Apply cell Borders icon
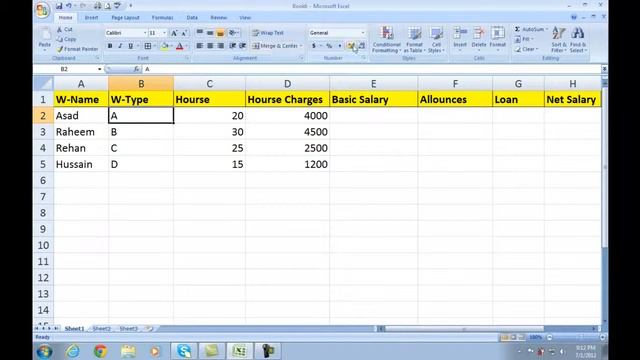The image size is (640, 360). click(x=148, y=46)
